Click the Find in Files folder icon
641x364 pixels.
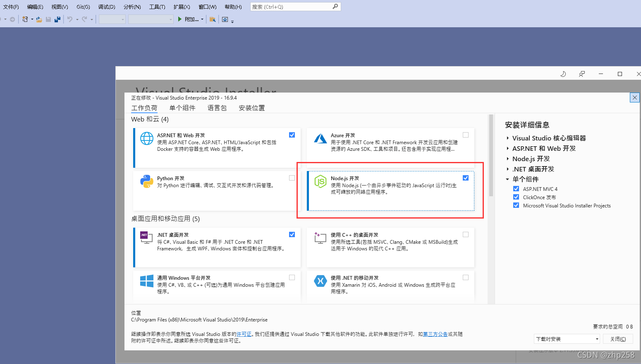tap(213, 19)
